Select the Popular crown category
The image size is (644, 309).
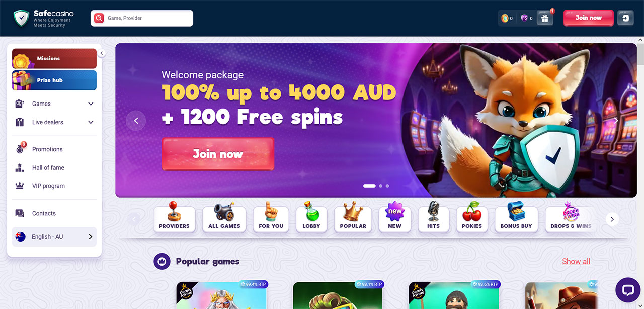point(353,219)
